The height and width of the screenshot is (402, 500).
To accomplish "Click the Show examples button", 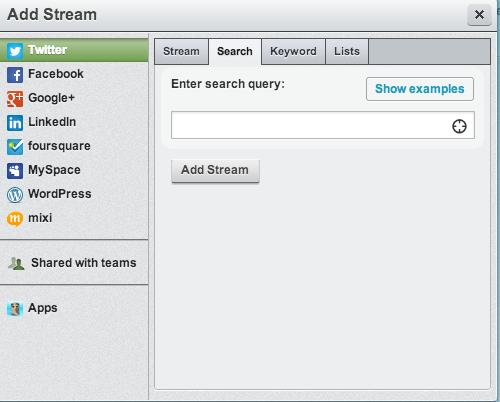I will [x=420, y=89].
